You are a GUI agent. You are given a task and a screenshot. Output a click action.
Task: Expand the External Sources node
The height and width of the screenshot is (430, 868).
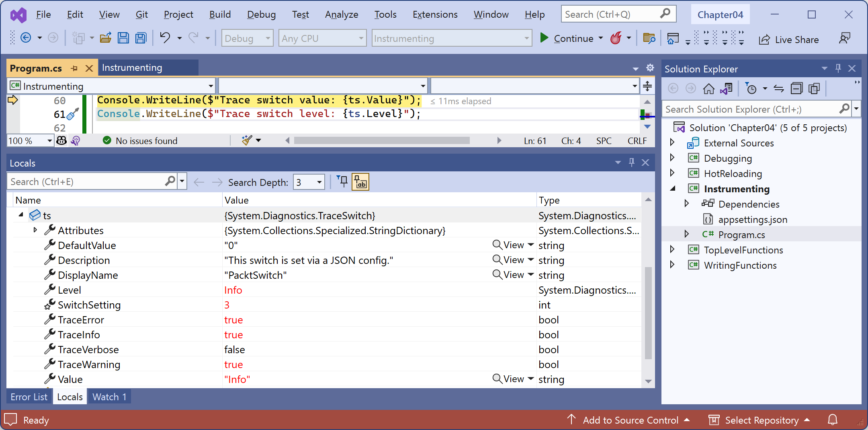click(672, 142)
